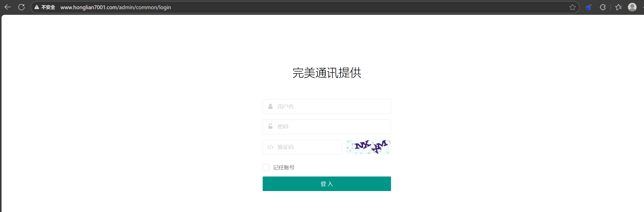The height and width of the screenshot is (212, 644).
Task: Click the 记住账号 label text
Action: [x=284, y=168]
